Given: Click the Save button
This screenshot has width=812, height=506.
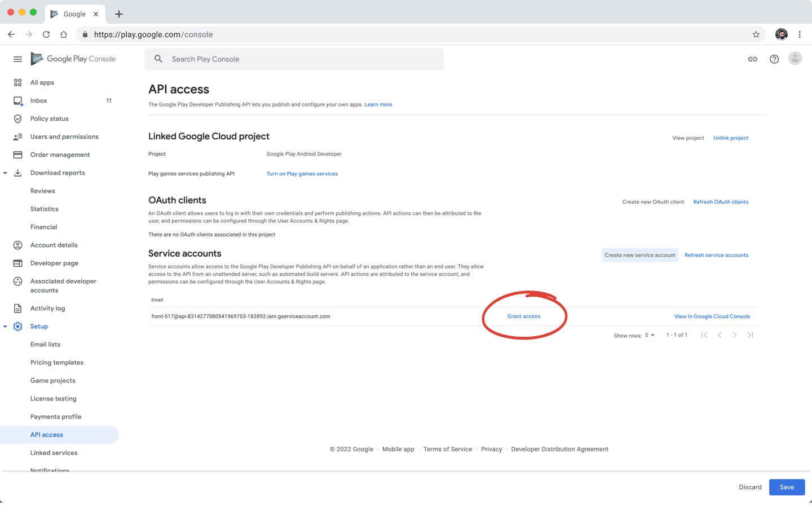Looking at the screenshot, I should click(787, 487).
